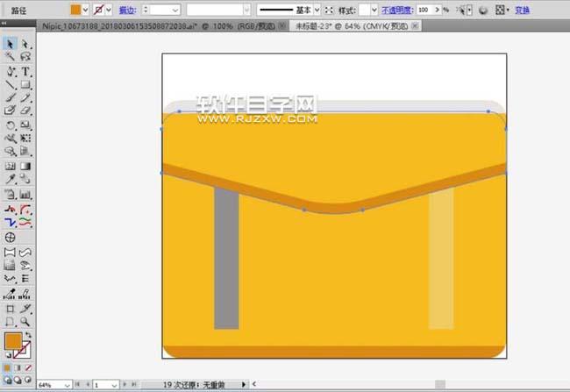The image size is (570, 392).
Task: Select the Blob Brush tool
Action: tap(10, 110)
